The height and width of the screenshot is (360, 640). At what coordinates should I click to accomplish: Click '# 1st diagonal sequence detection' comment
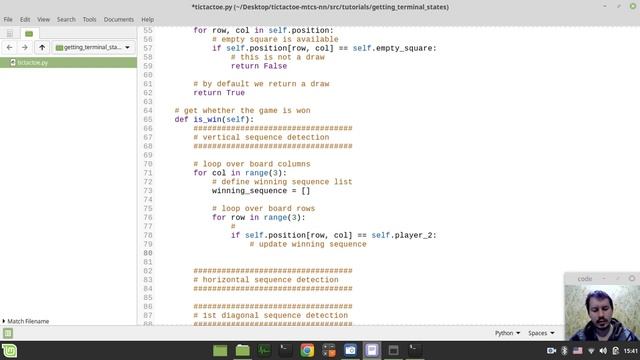click(x=271, y=316)
